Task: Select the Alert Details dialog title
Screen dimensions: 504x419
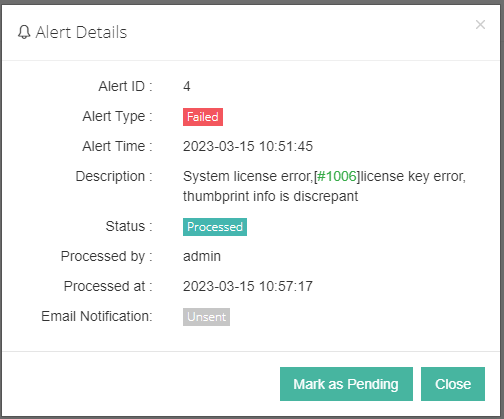Action: tap(81, 32)
